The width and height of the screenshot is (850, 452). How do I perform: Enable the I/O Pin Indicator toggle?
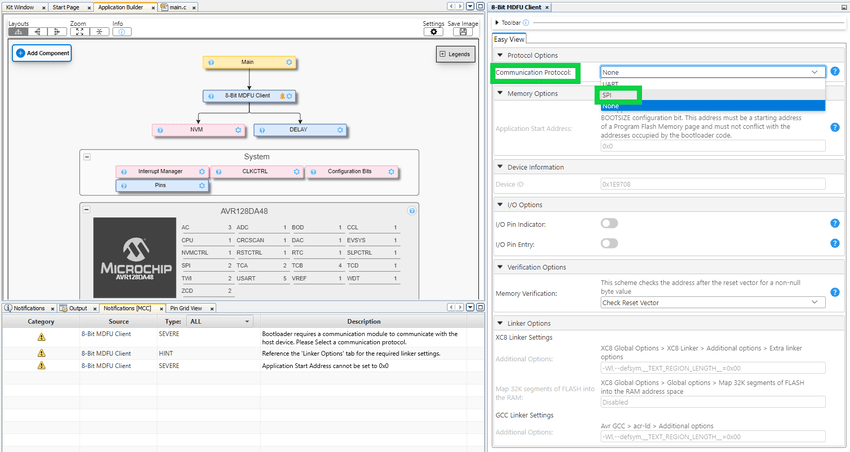click(x=608, y=223)
